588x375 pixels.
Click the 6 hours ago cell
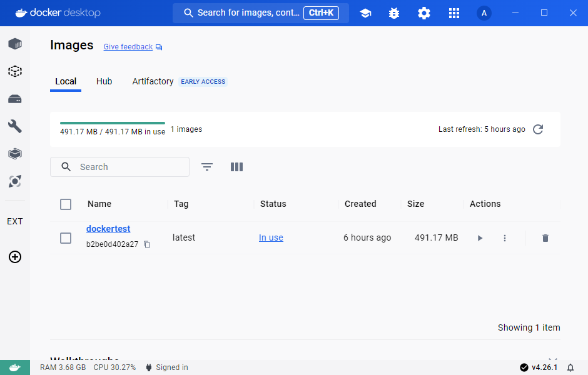(x=367, y=237)
